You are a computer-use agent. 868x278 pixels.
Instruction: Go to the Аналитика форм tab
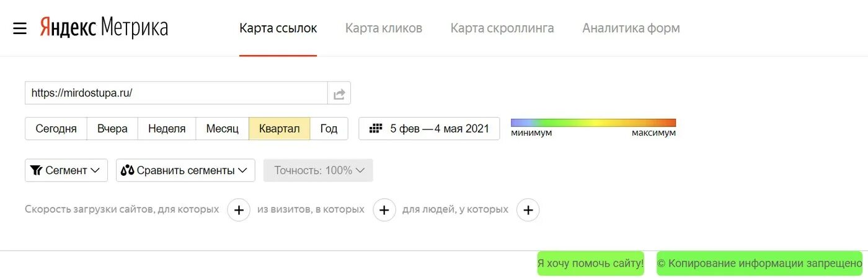631,28
